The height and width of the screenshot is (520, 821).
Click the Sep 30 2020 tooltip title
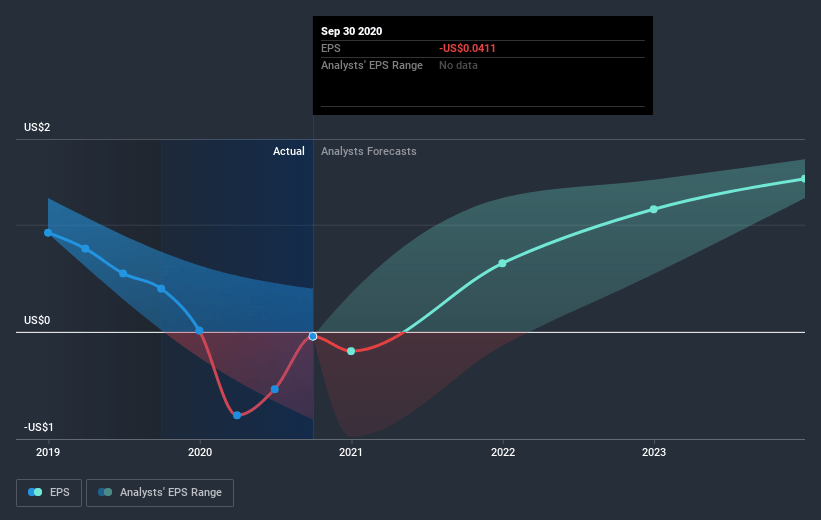(351, 31)
